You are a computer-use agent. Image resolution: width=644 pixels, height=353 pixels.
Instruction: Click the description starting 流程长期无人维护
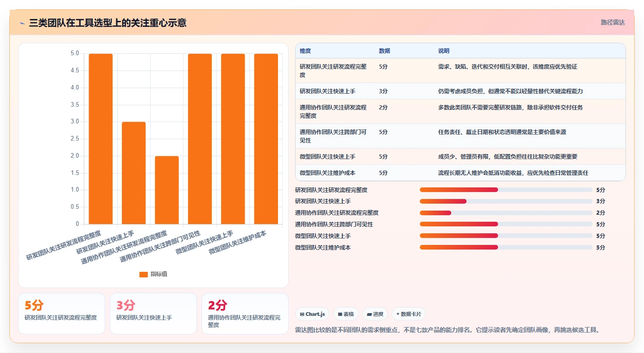(x=513, y=173)
